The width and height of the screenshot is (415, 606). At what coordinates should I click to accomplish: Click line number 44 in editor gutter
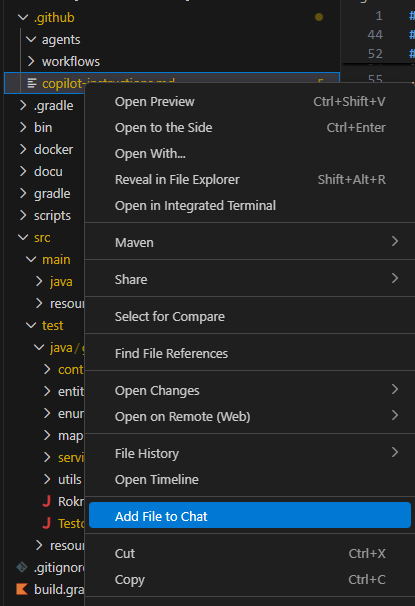[x=375, y=35]
